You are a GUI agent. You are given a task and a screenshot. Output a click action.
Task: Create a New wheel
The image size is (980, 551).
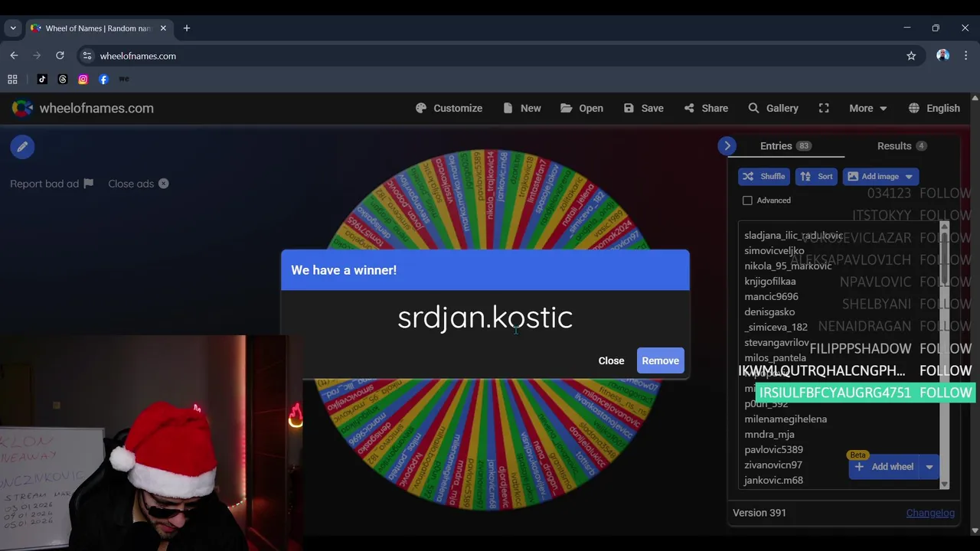[522, 108]
